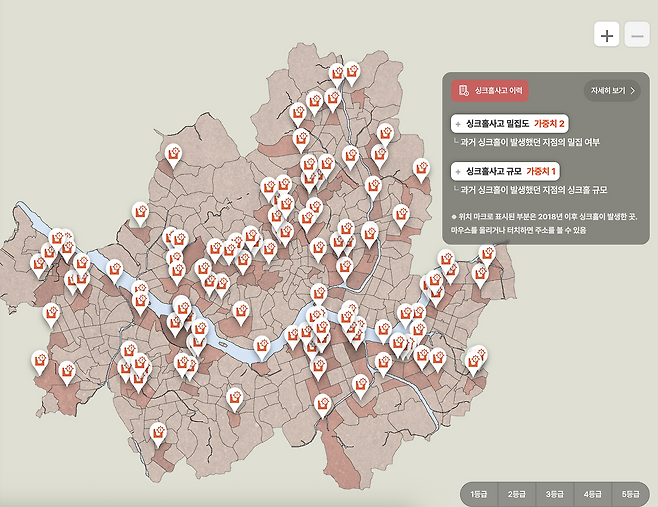
Task: Select the westernmost sinkhole marker
Action: point(38,263)
